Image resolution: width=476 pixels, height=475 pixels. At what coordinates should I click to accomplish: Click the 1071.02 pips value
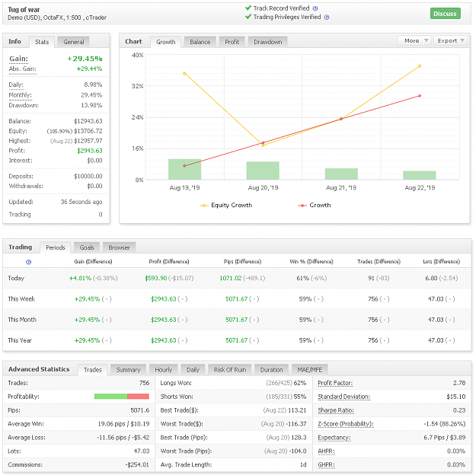[231, 279]
